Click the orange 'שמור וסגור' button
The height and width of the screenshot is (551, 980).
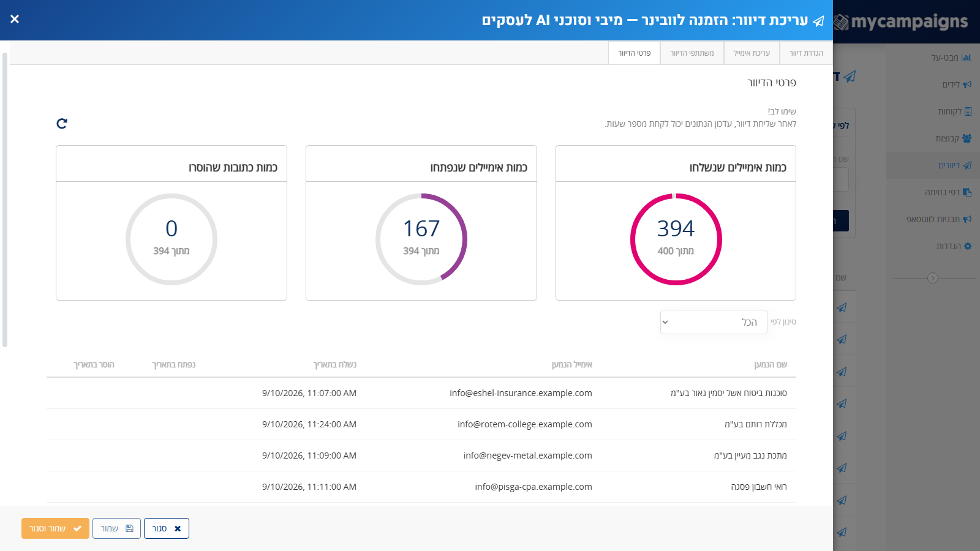click(55, 528)
